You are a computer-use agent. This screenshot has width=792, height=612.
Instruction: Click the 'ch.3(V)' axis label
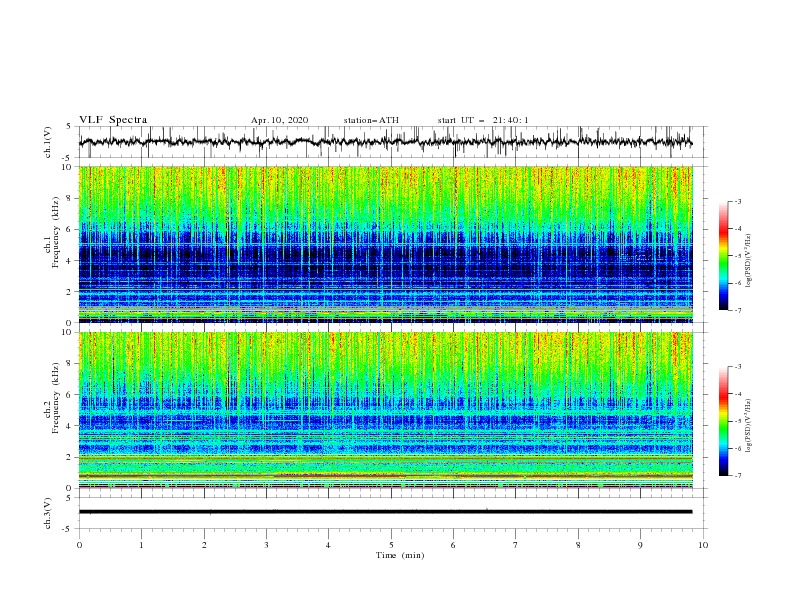[x=48, y=513]
